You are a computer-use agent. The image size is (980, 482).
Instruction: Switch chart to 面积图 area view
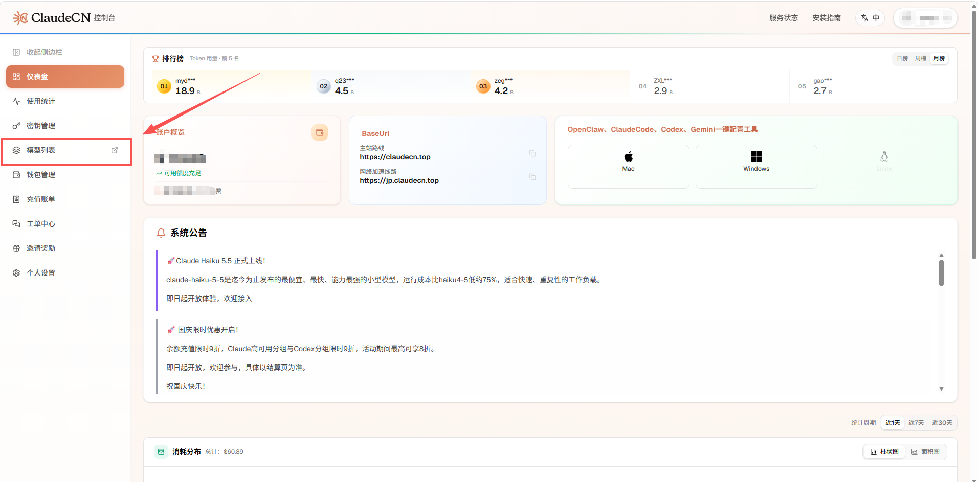pos(925,452)
